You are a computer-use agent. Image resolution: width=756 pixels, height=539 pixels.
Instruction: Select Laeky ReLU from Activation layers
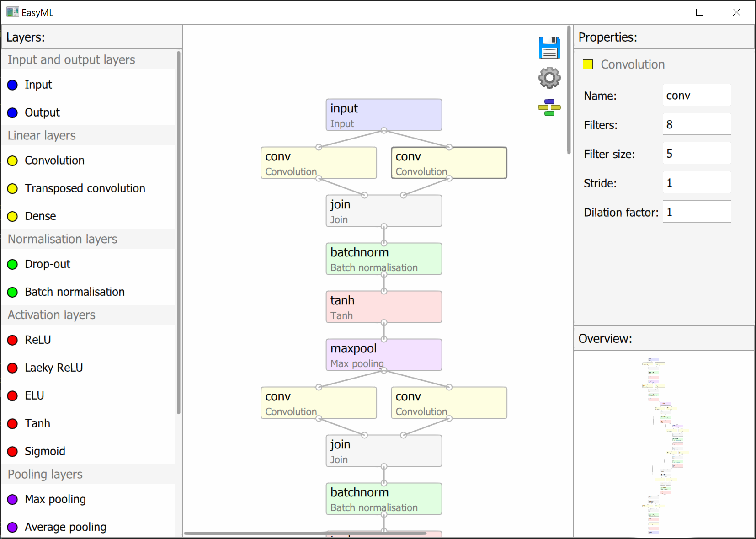coord(53,368)
